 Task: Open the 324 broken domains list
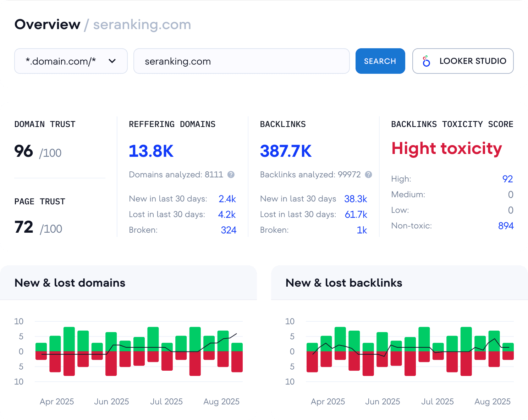[x=229, y=230]
